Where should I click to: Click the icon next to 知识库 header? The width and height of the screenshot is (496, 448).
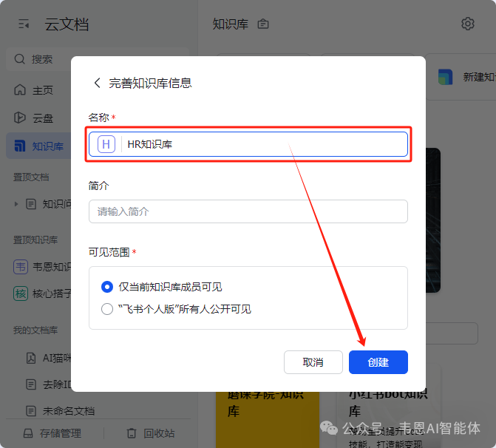(x=263, y=24)
